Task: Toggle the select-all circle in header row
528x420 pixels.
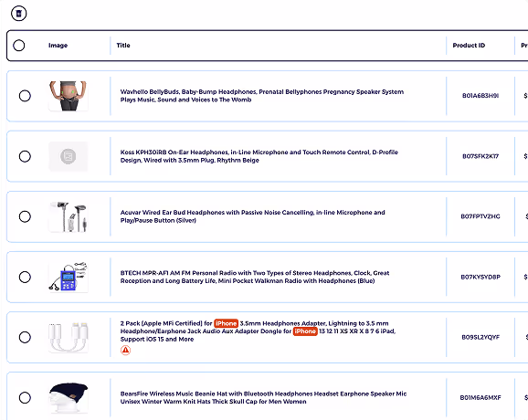Action: click(x=19, y=45)
